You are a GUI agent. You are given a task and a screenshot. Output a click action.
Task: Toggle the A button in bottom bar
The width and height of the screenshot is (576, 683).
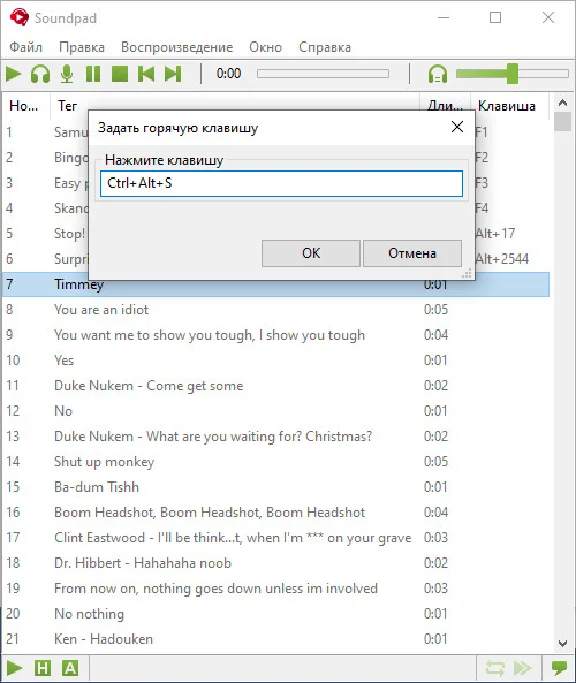(x=70, y=668)
